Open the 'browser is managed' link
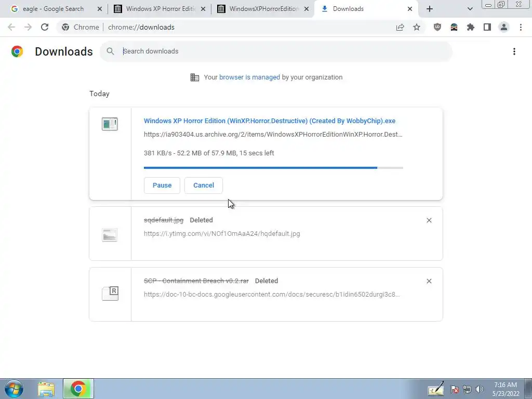Image resolution: width=532 pixels, height=399 pixels. (x=249, y=77)
